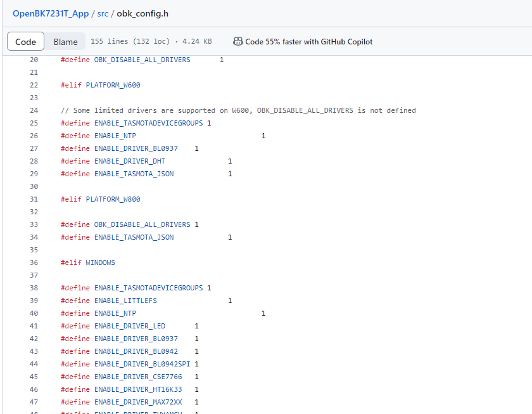Click the value 1 on line 26

click(263, 136)
